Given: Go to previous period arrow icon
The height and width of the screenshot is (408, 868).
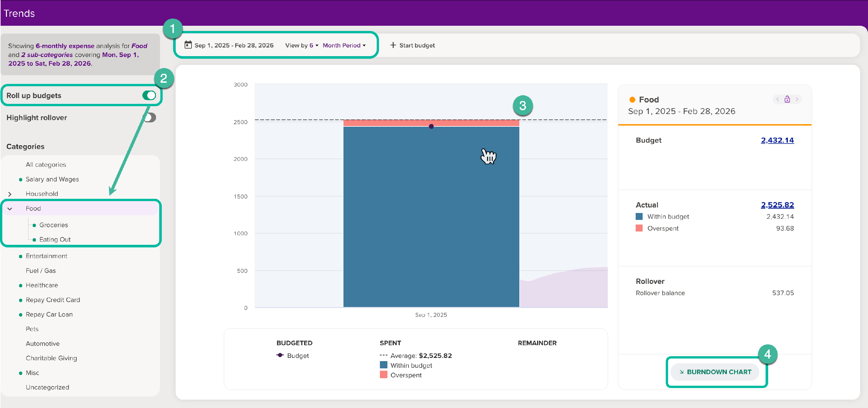Looking at the screenshot, I should pyautogui.click(x=777, y=99).
